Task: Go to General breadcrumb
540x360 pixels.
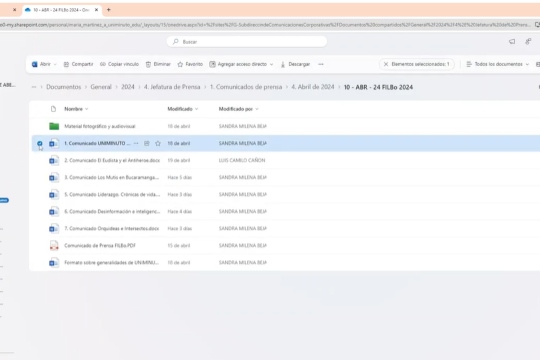Action: click(x=101, y=87)
